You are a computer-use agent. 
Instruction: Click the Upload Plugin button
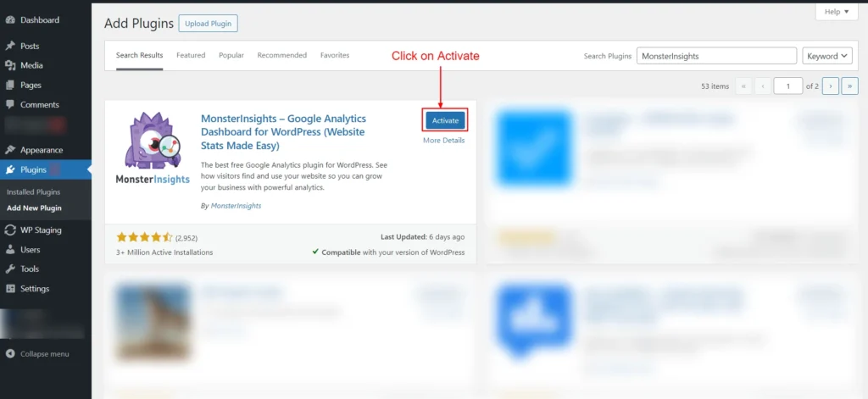coord(209,24)
